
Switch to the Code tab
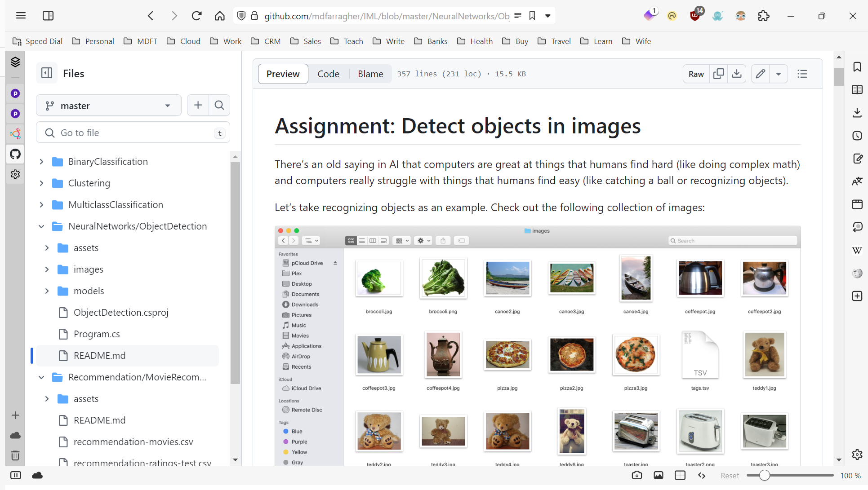(x=328, y=74)
